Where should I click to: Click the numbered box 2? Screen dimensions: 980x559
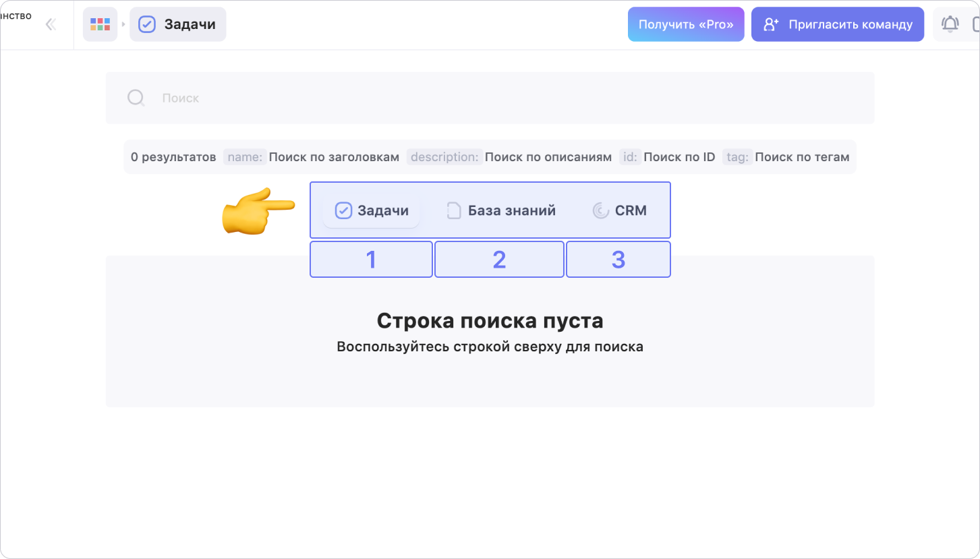pyautogui.click(x=499, y=260)
